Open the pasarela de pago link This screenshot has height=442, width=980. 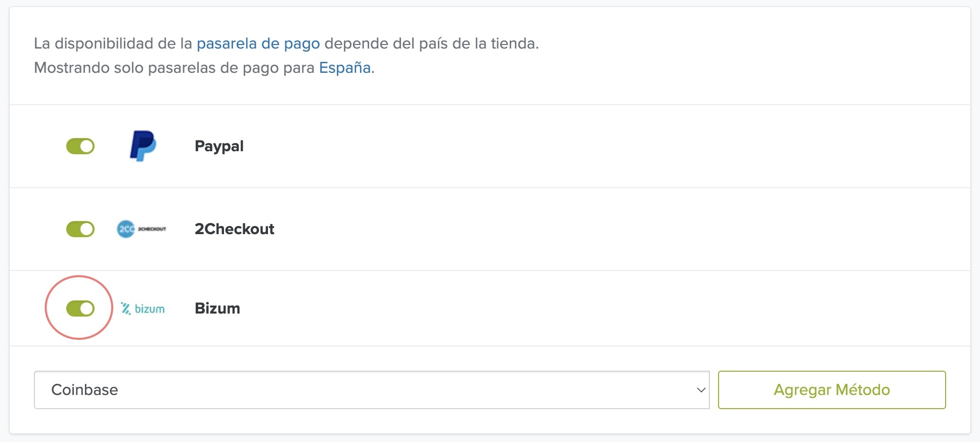[258, 43]
